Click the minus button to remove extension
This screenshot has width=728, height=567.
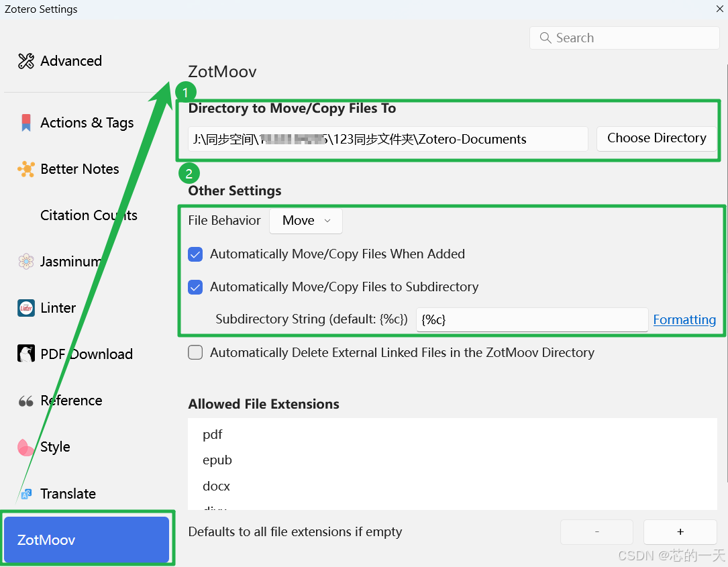click(x=597, y=532)
